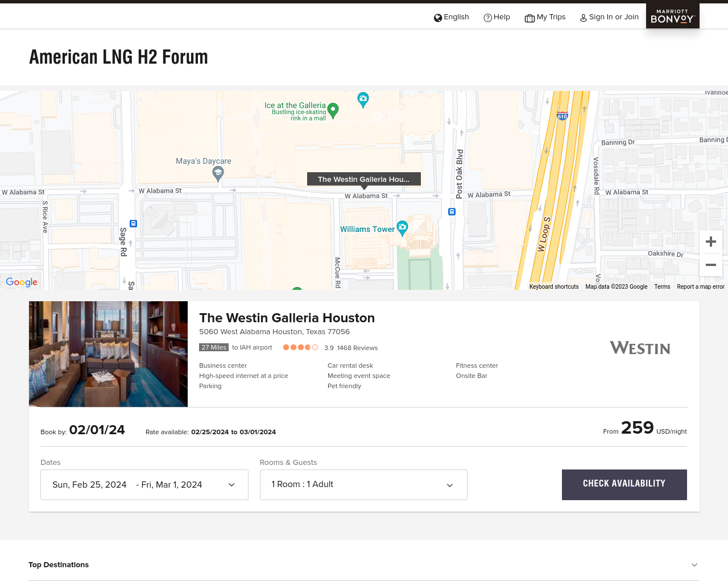Click Meeting event space amenity
728x582 pixels.
359,376
